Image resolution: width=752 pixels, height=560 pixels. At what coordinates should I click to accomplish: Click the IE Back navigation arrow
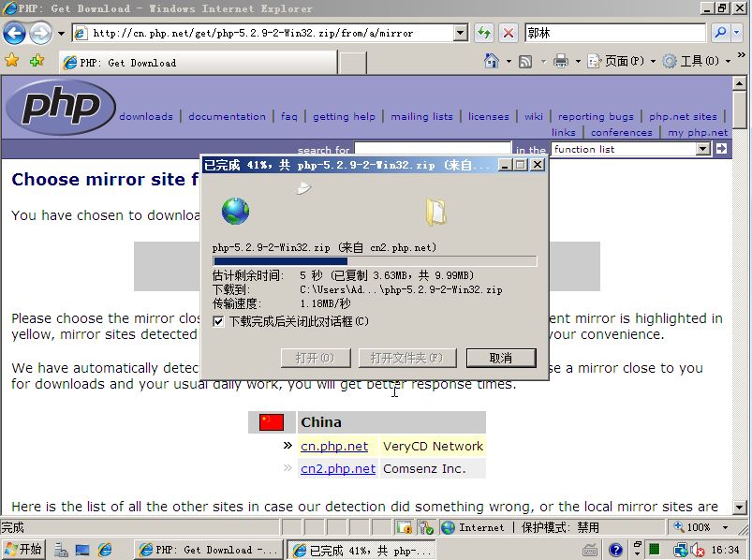pos(14,33)
